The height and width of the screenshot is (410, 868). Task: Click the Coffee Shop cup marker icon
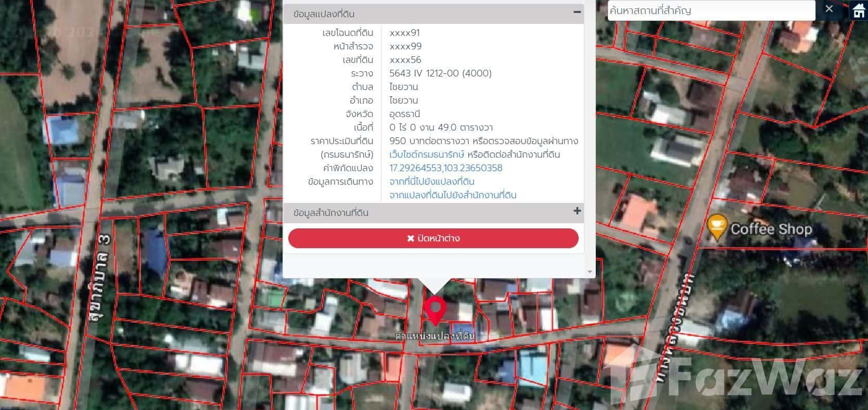click(718, 227)
